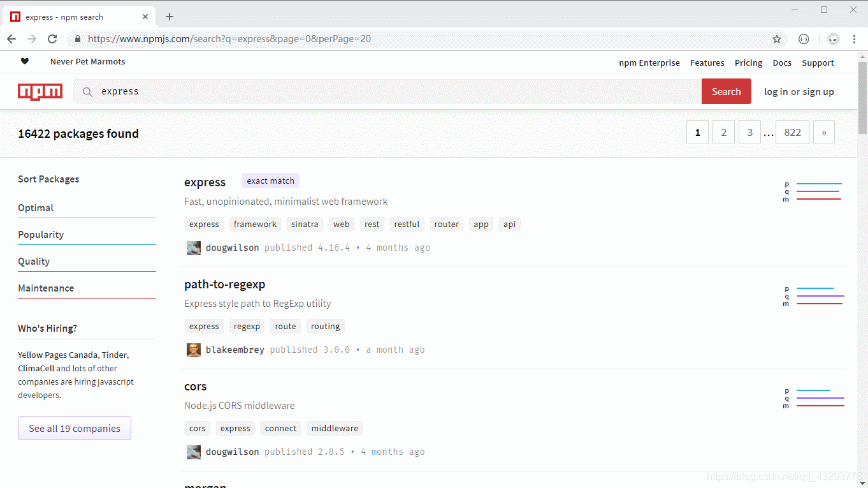Click the lock icon in address bar

click(x=78, y=39)
